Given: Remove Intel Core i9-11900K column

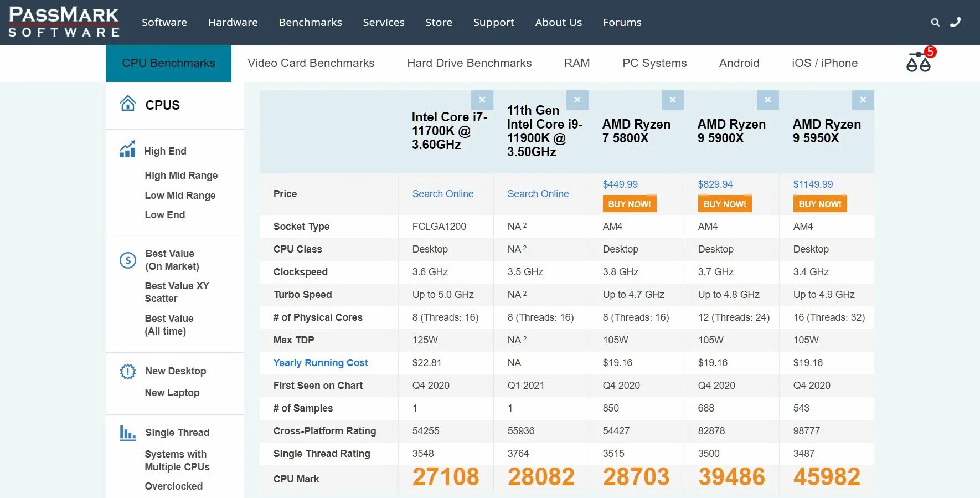Looking at the screenshot, I should [x=577, y=100].
